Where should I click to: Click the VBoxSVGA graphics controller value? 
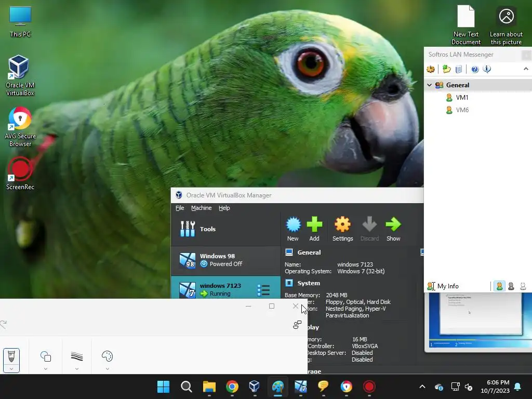[365, 346]
